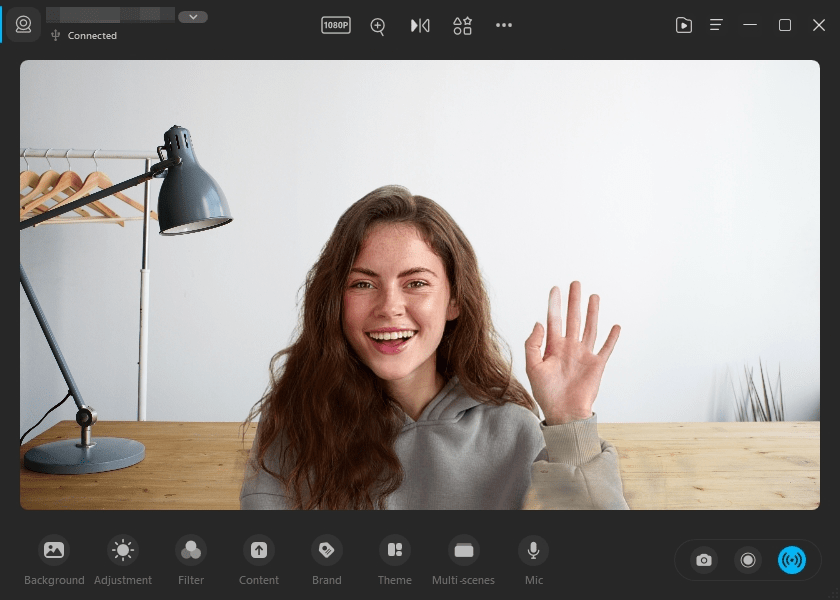Image resolution: width=840 pixels, height=600 pixels.
Task: Open the Brand customization panel
Action: tap(326, 558)
